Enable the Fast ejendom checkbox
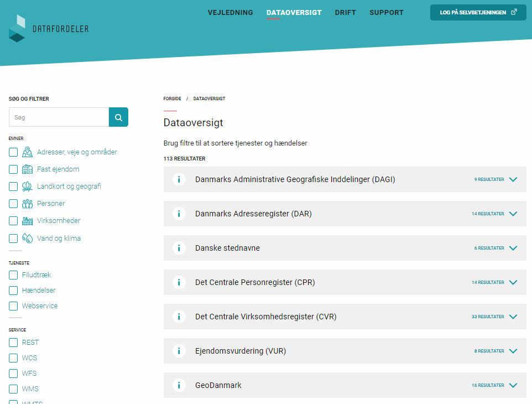The width and height of the screenshot is (532, 404). (13, 169)
